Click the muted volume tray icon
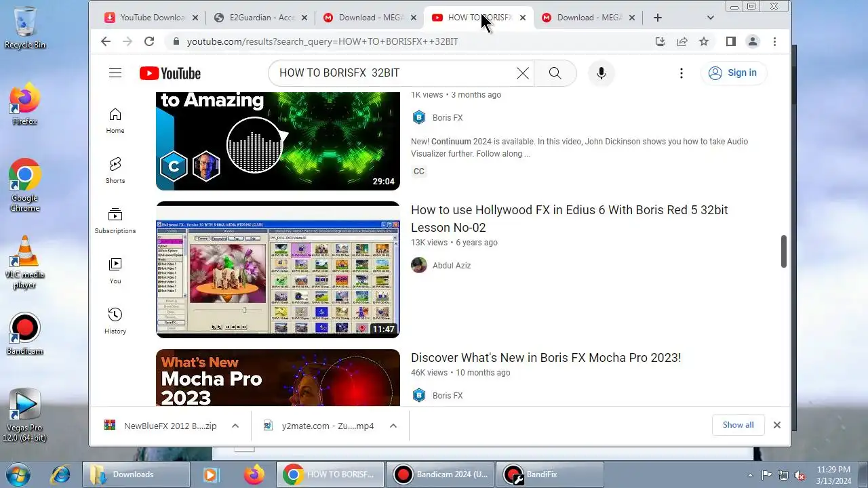Image resolution: width=868 pixels, height=488 pixels. 800,475
